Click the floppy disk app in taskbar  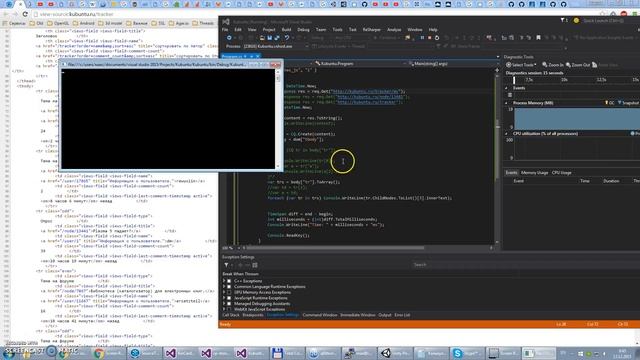tap(286, 353)
